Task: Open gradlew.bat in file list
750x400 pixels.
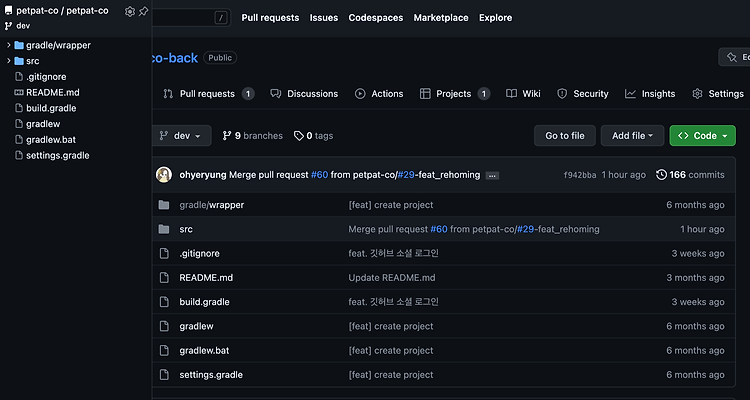Action: 204,351
